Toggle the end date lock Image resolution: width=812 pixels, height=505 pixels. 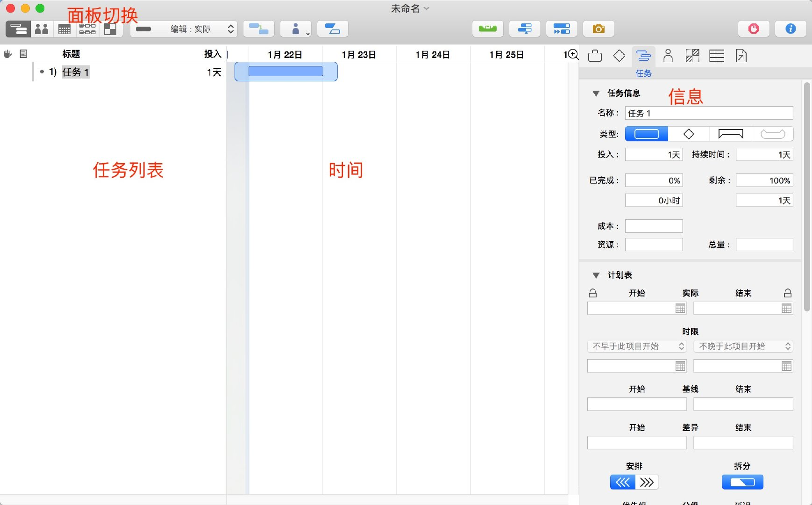tap(788, 293)
